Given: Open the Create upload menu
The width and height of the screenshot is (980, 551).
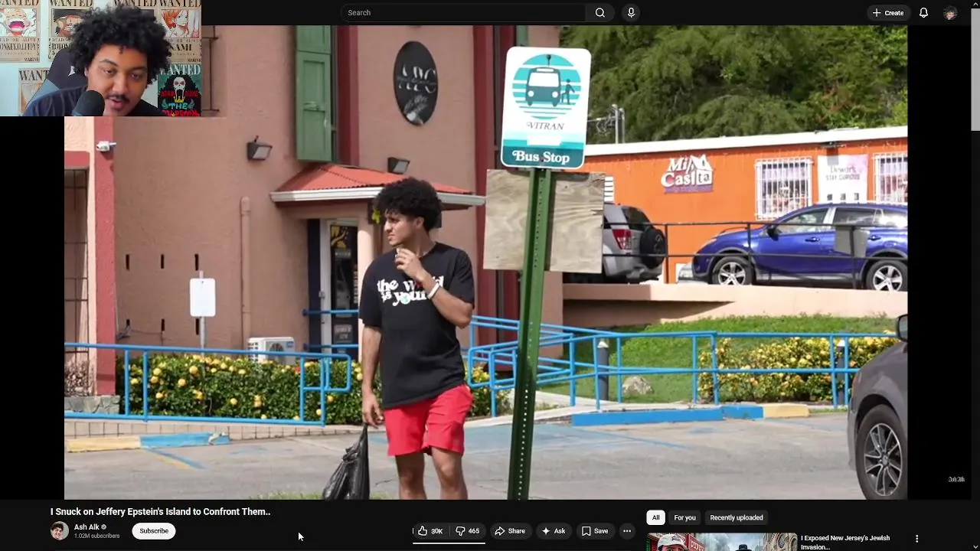Looking at the screenshot, I should click(x=887, y=12).
